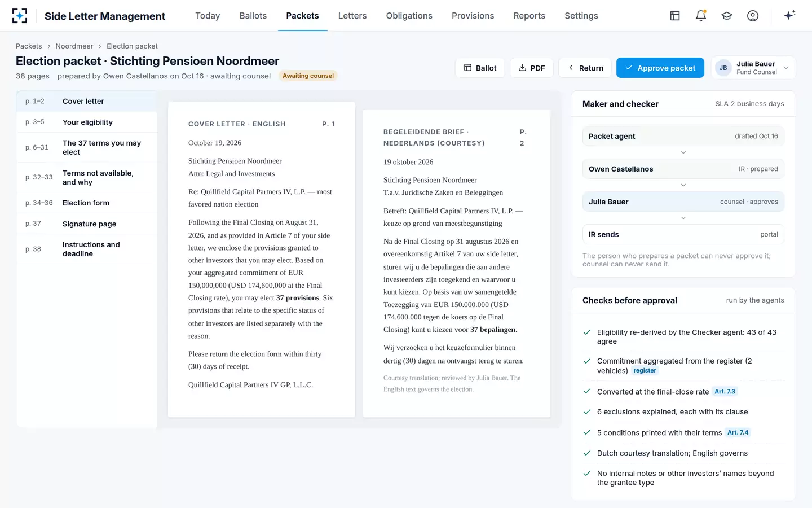The height and width of the screenshot is (508, 812).
Task: Click the app logo icon
Action: coord(20,16)
